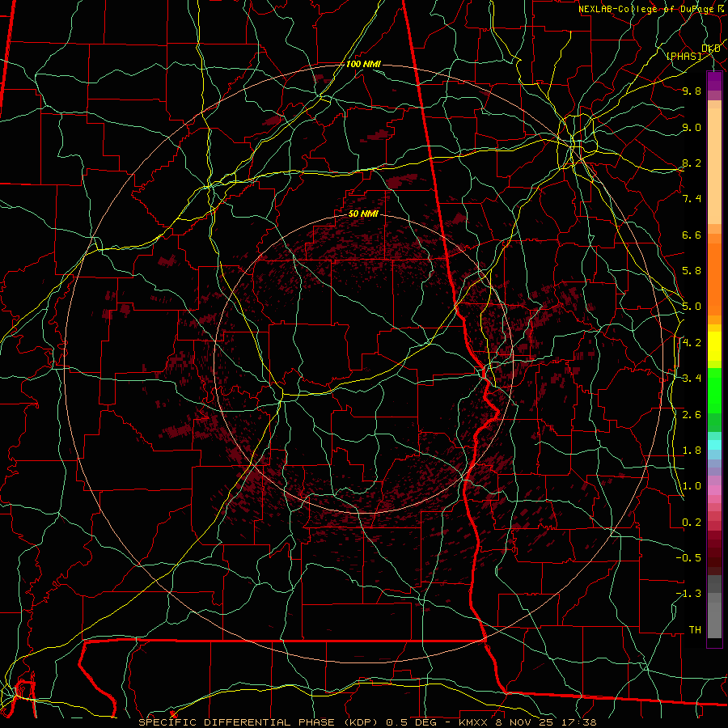Click the 2.6 value on color scale

[x=692, y=415]
